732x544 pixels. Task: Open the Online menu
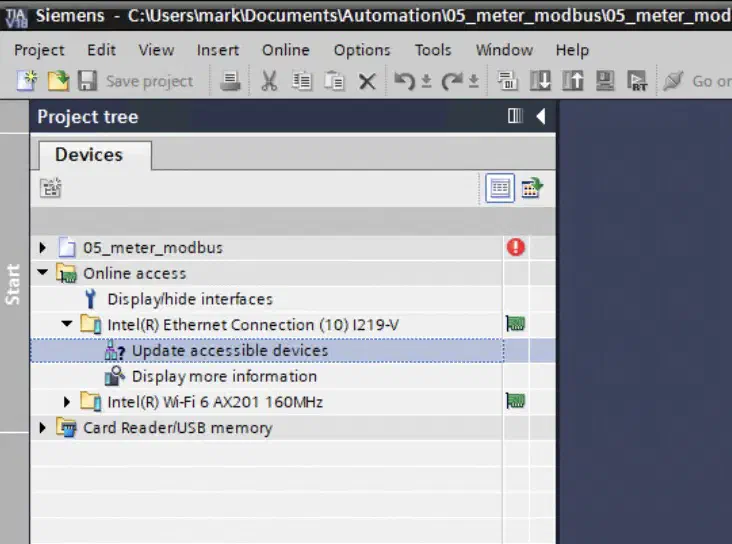286,50
